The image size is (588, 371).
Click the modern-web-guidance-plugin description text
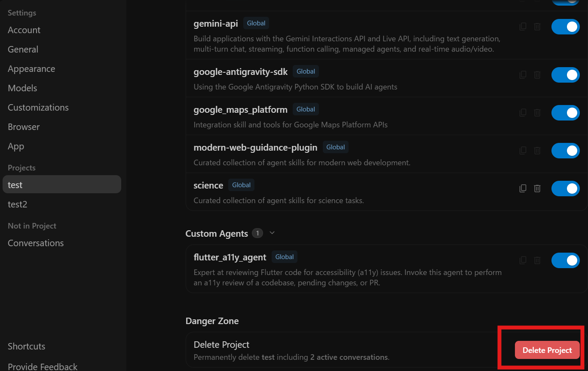click(x=302, y=163)
